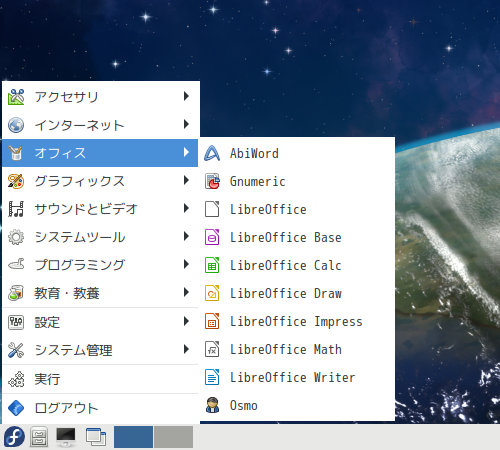Viewport: 500px width, 450px height.
Task: Expand the システム管理 submenu arrow
Action: [x=186, y=349]
